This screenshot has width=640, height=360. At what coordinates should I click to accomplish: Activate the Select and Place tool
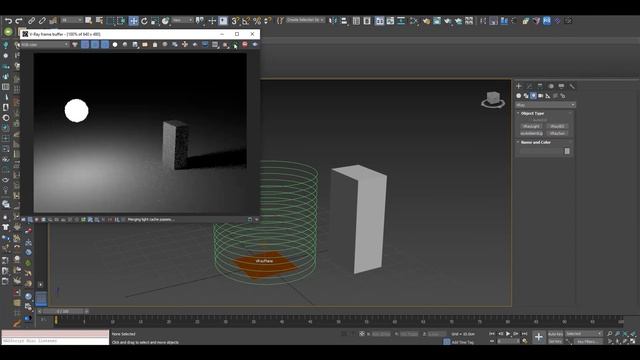(x=165, y=20)
